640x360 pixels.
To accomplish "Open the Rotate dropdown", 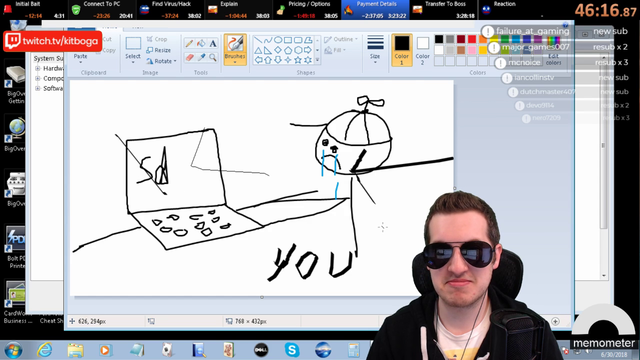I will click(x=161, y=61).
